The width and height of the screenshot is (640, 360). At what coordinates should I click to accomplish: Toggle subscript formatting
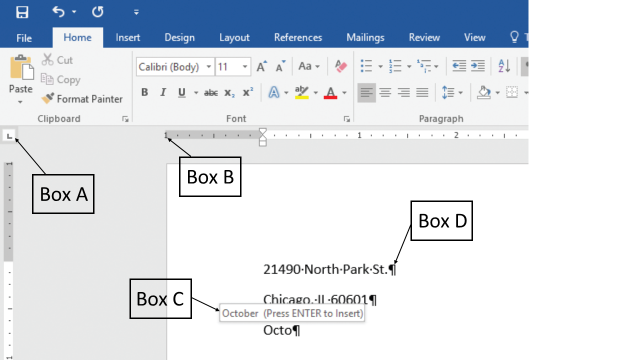(229, 93)
